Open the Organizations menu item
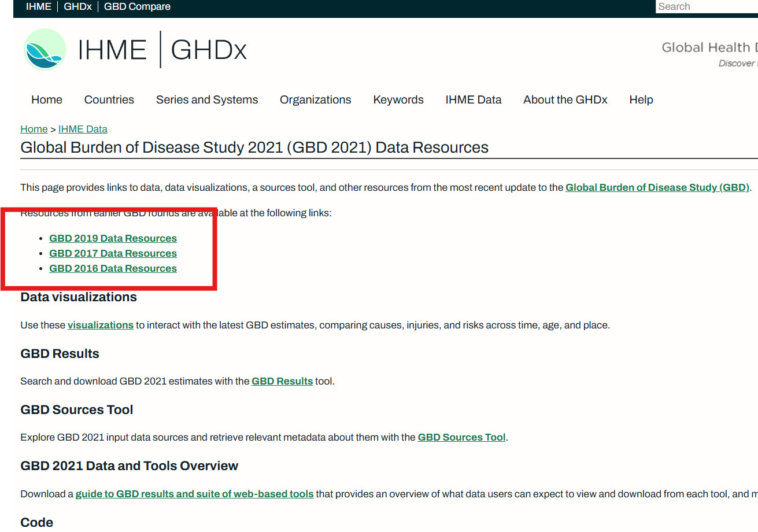This screenshot has height=532, width=758. (x=316, y=99)
